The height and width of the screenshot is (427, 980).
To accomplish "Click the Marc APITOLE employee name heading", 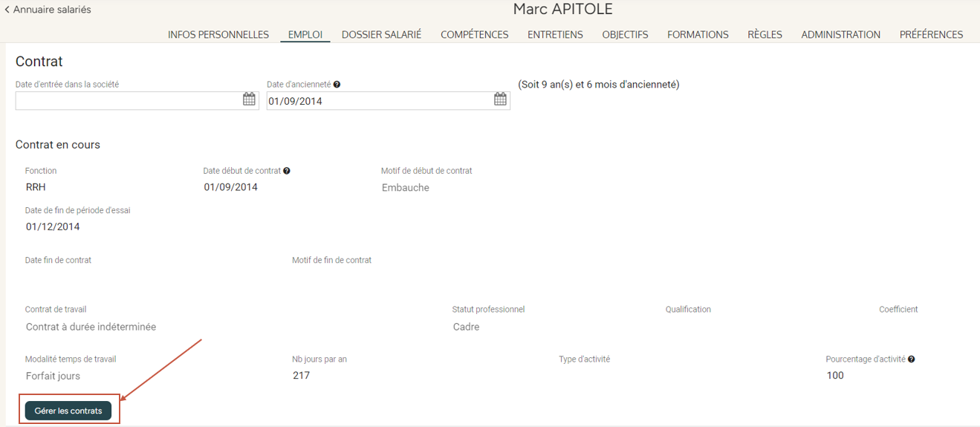I will (x=562, y=10).
